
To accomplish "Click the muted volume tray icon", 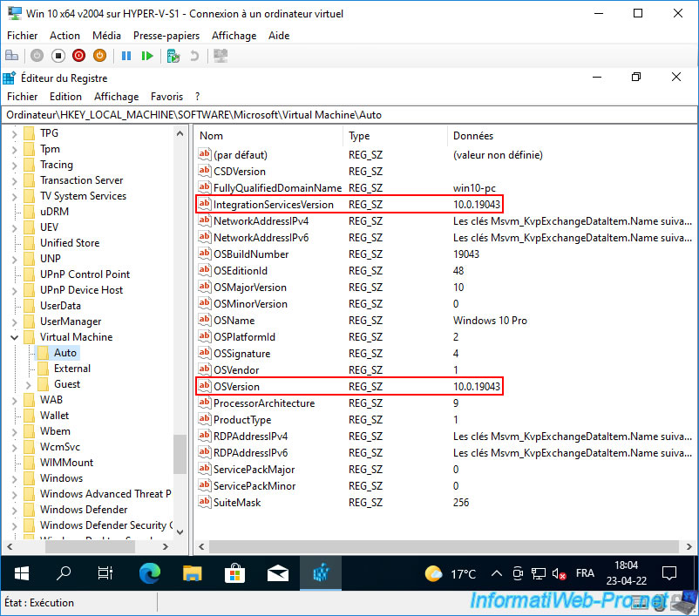I will click(x=559, y=573).
